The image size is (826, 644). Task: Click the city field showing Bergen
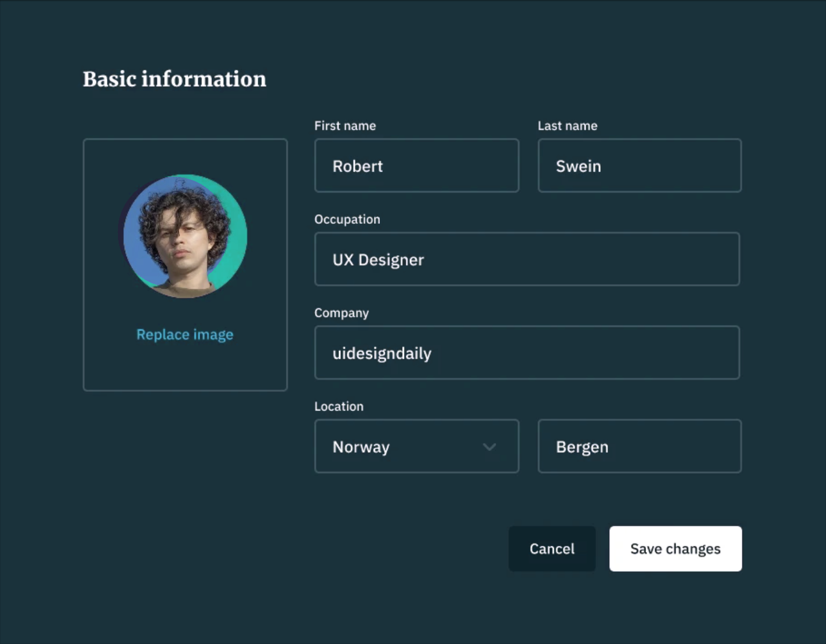pos(639,447)
